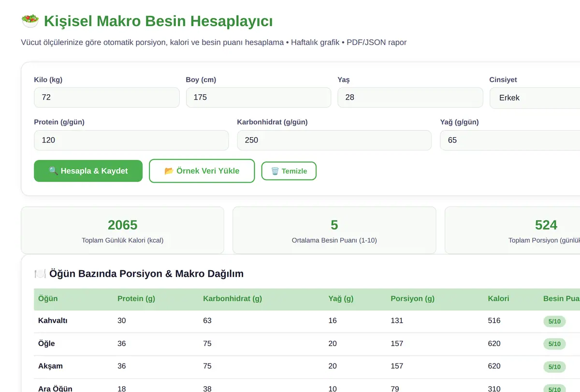Click Kahvaltı carbohydrate value 63
580x392 pixels.
pyautogui.click(x=207, y=320)
